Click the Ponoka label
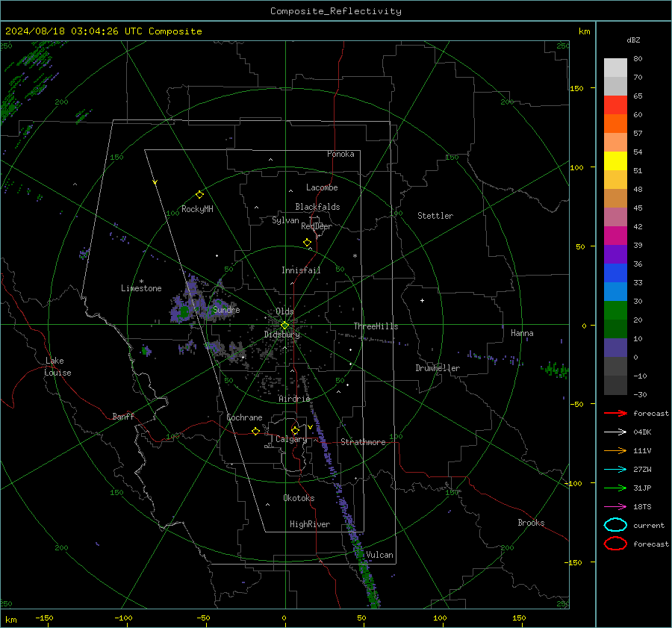This screenshot has width=672, height=628. (x=340, y=154)
